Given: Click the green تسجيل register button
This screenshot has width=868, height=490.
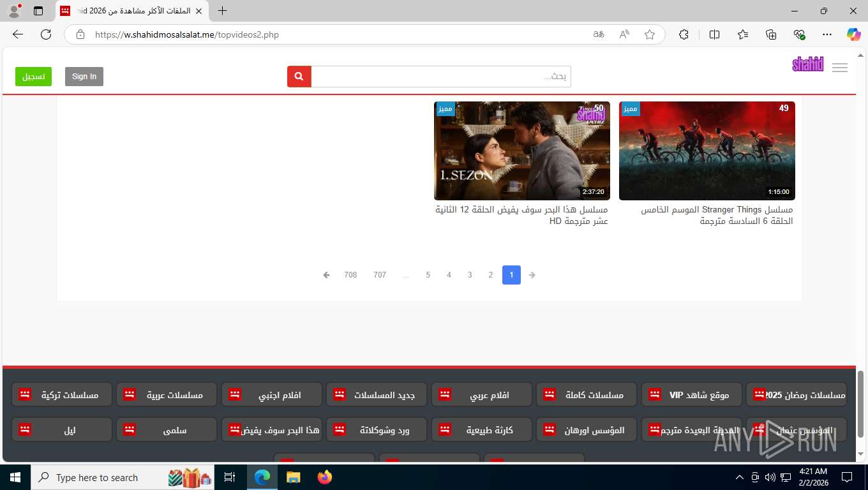Looking at the screenshot, I should [33, 77].
